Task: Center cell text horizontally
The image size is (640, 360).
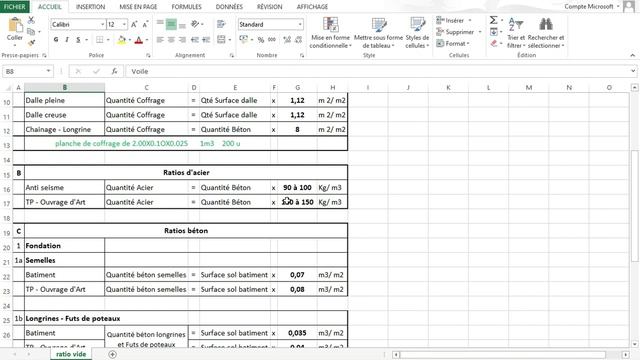Action: tap(171, 40)
